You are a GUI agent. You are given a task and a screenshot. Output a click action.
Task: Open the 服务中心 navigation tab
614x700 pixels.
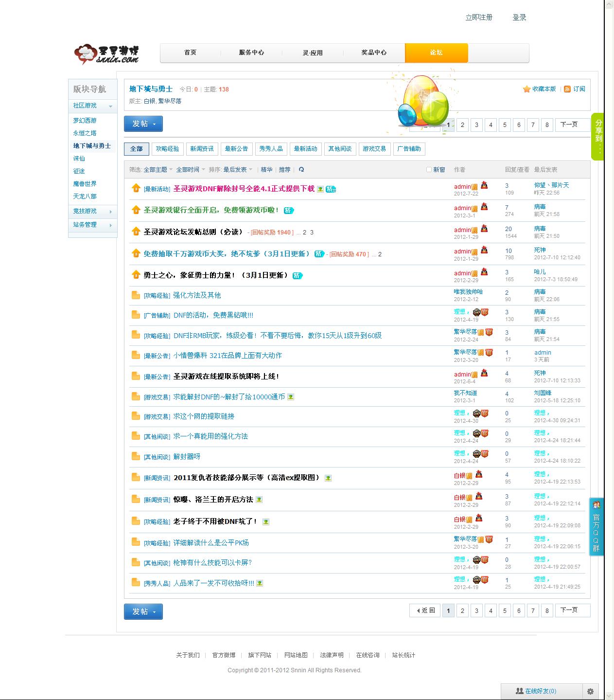(x=251, y=53)
